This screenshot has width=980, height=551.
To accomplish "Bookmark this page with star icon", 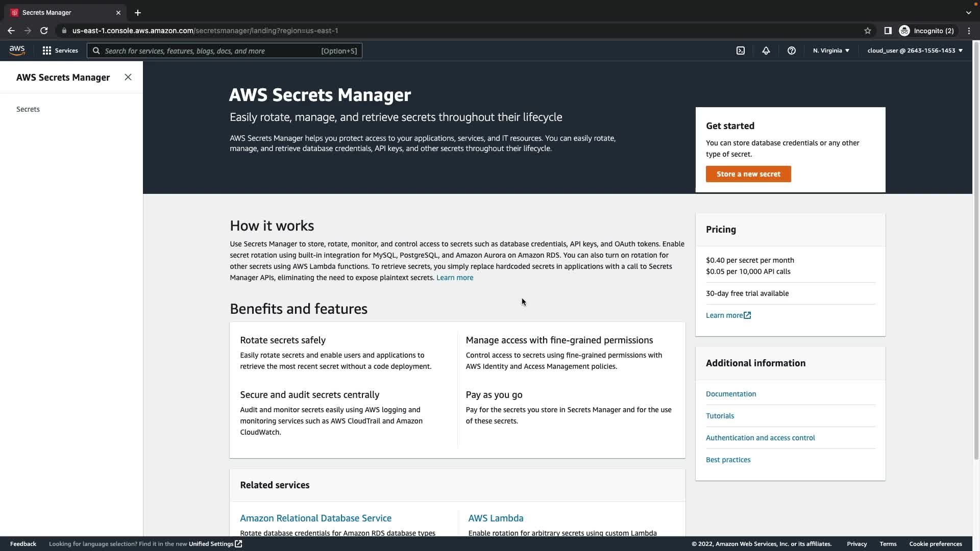I will 868,31.
